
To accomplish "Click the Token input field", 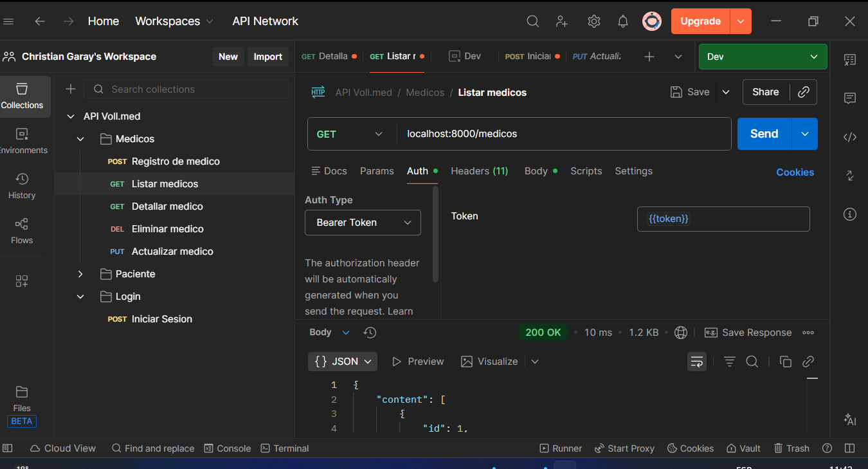I will pyautogui.click(x=723, y=219).
